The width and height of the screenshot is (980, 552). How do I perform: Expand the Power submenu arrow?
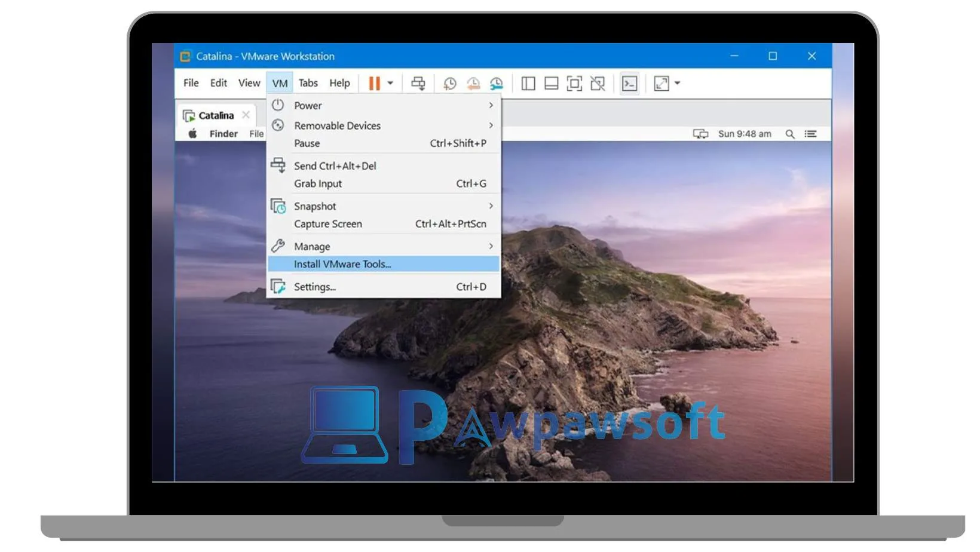(x=491, y=105)
